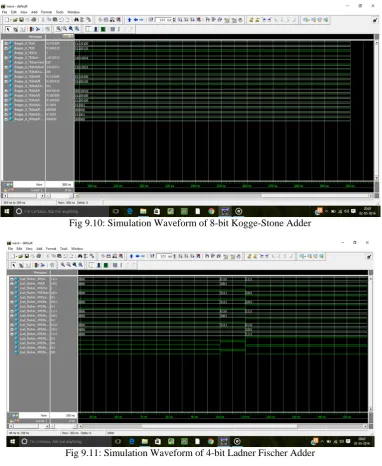Click green square icon in Ladner Fischer toolbar
Viewport: 382px width, 466px height.
coord(106,265)
